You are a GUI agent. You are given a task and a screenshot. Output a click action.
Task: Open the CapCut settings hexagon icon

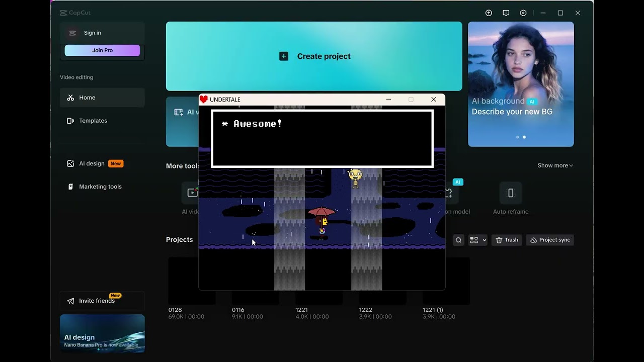[x=523, y=13]
